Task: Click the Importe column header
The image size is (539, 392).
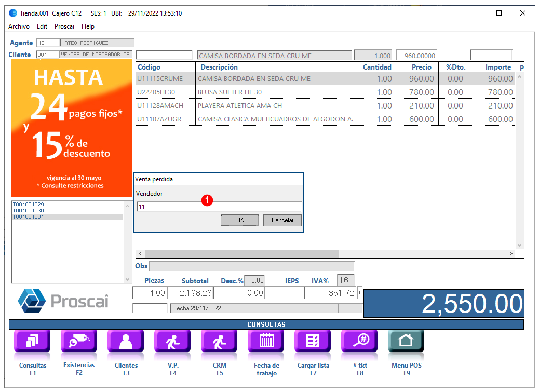Action: click(x=491, y=67)
